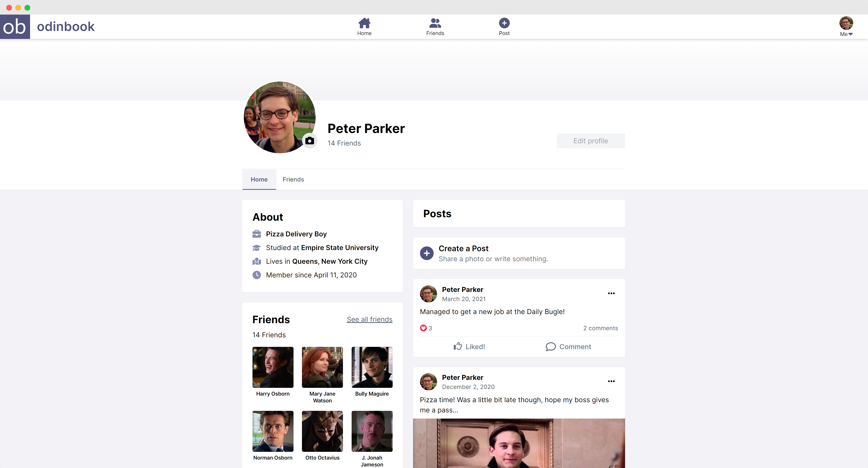Viewport: 868px width, 468px height.
Task: Click the odinbook 'ob' logo
Action: click(15, 27)
